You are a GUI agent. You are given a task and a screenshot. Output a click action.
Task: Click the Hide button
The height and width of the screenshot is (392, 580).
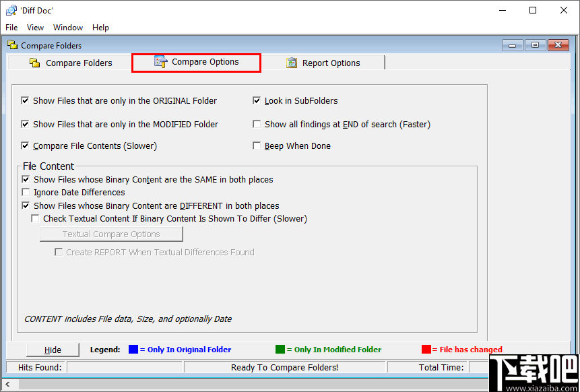(53, 350)
